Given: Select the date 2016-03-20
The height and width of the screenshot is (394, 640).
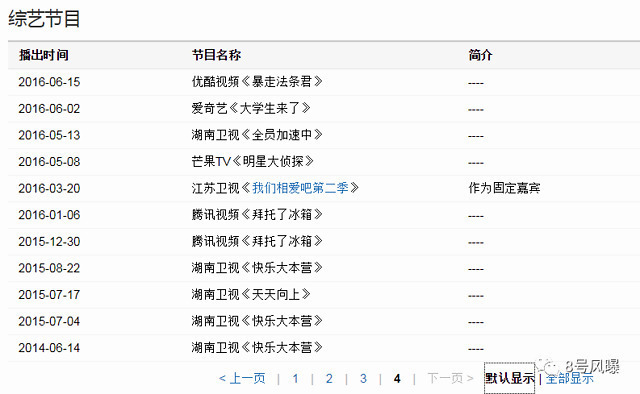Looking at the screenshot, I should click(x=49, y=188).
